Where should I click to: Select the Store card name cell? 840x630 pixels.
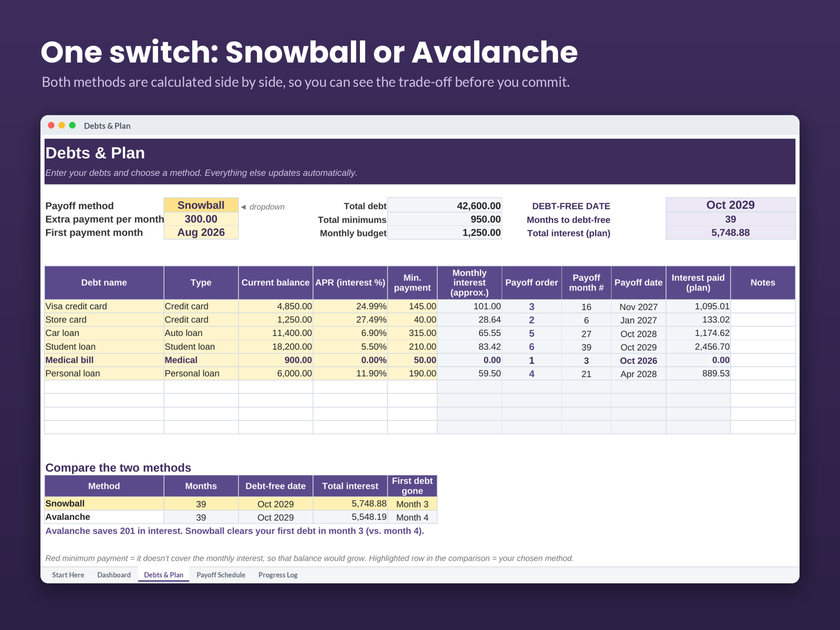click(x=104, y=320)
